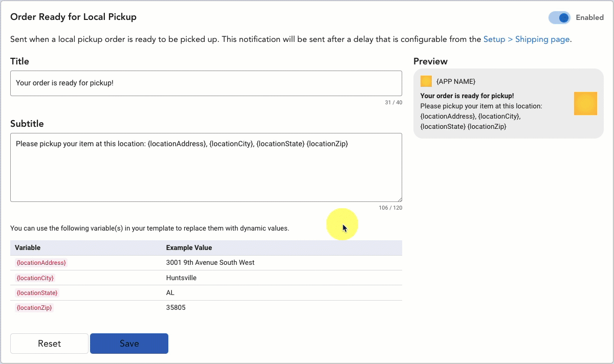Choose the {locationZip} variable tag
The height and width of the screenshot is (364, 614).
click(34, 308)
